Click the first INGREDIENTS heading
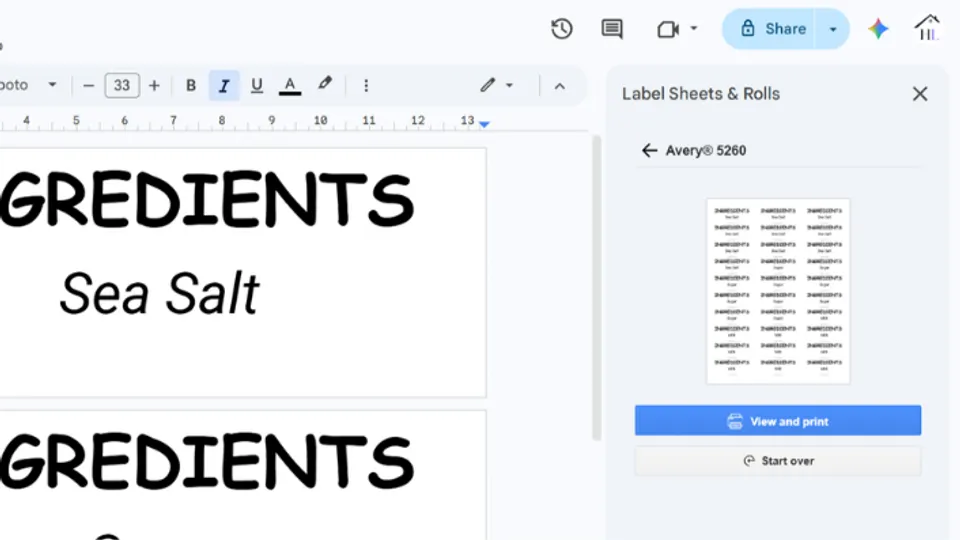 (x=207, y=200)
